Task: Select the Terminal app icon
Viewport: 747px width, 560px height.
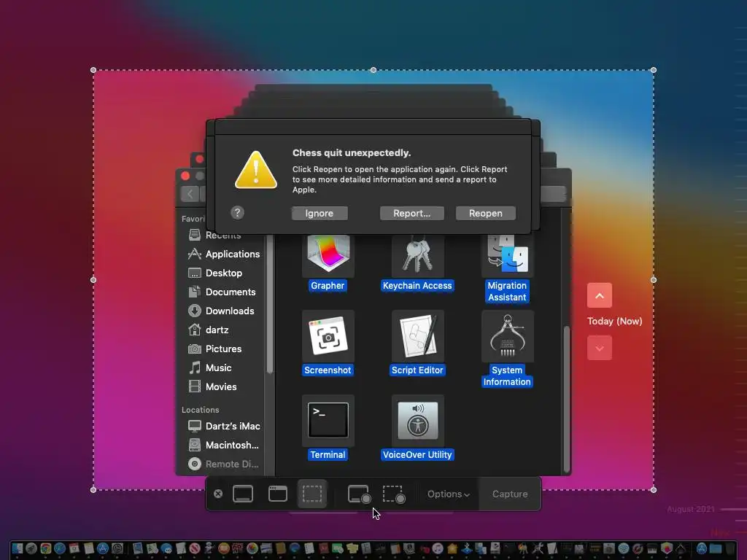Action: (x=328, y=421)
